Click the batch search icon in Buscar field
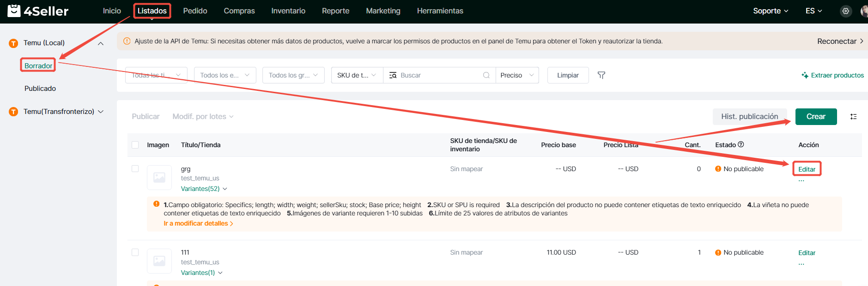The image size is (868, 286). (x=393, y=75)
